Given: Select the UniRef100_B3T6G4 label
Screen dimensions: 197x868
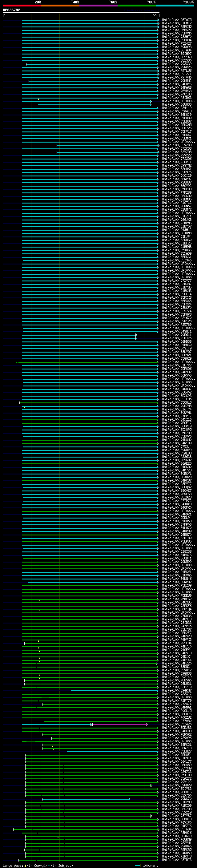Looking at the screenshot, I should [176, 830].
